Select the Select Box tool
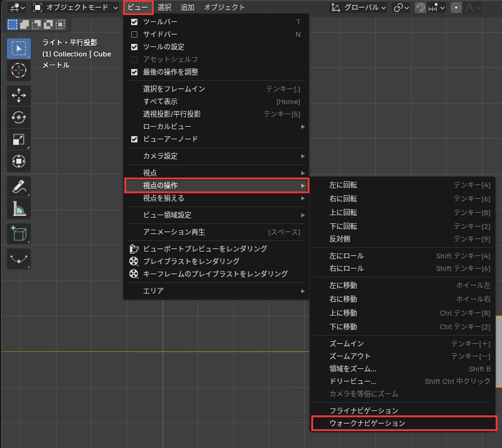The width and height of the screenshot is (502, 448). 19,48
